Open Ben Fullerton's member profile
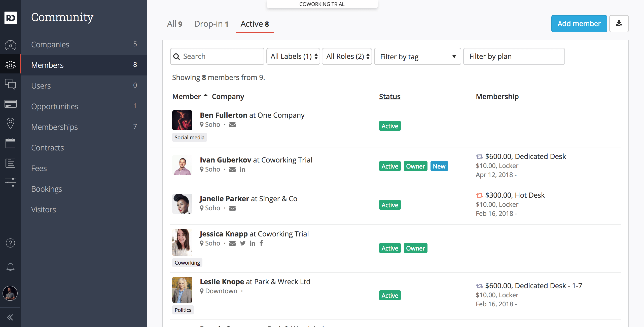This screenshot has height=327, width=644. [224, 115]
